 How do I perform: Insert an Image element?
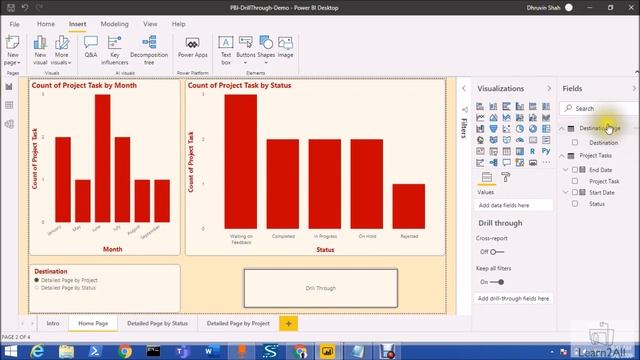click(x=285, y=47)
